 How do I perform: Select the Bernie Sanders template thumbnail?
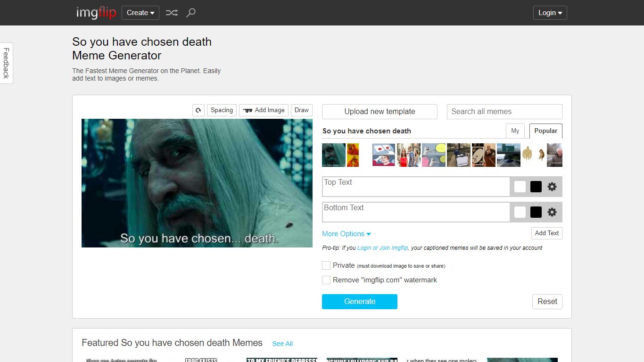pyautogui.click(x=555, y=155)
